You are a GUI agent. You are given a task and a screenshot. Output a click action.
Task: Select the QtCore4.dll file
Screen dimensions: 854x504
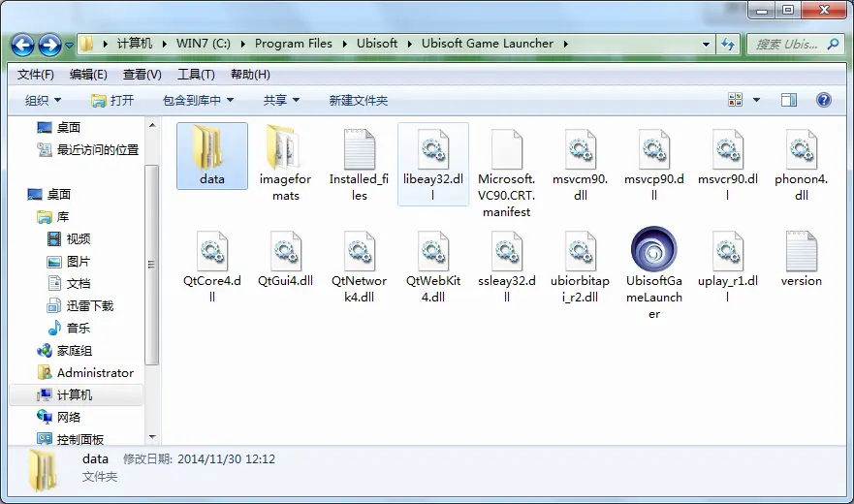pyautogui.click(x=212, y=266)
